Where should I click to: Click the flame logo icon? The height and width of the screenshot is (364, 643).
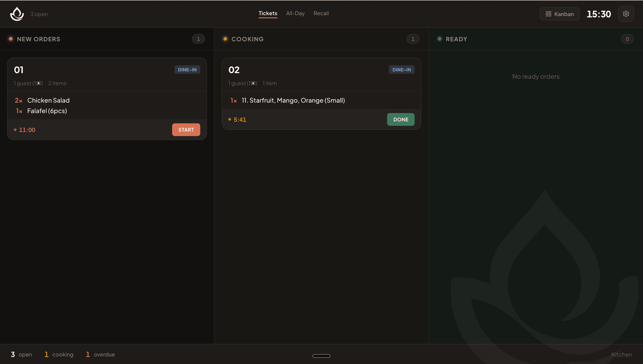pyautogui.click(x=17, y=14)
